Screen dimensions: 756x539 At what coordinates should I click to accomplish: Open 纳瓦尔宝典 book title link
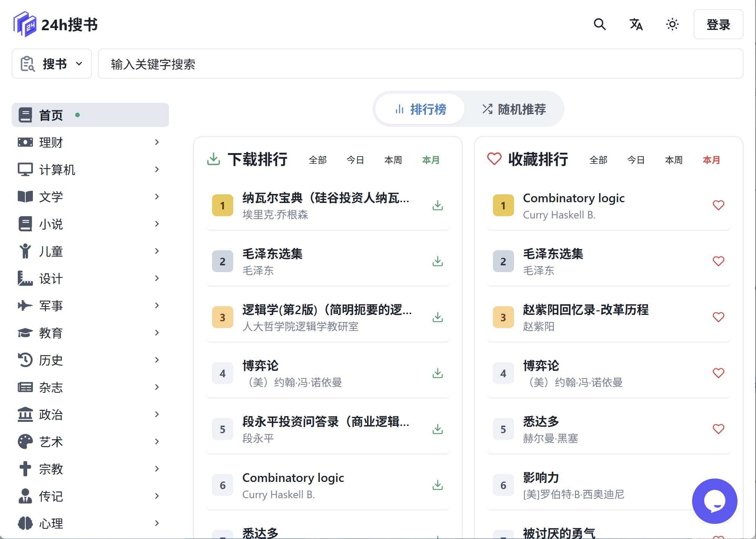(326, 198)
